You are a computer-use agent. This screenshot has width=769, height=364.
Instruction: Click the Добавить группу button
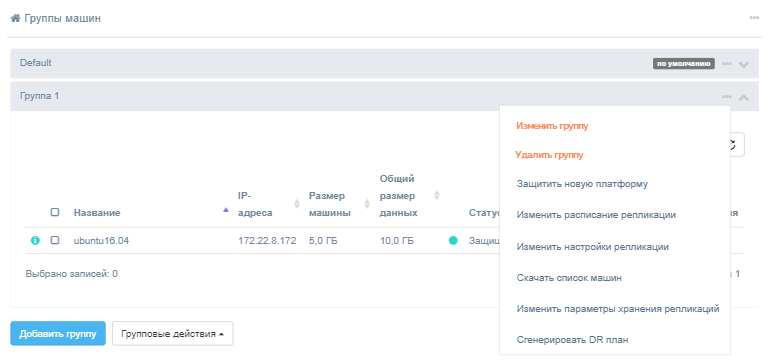pos(58,334)
